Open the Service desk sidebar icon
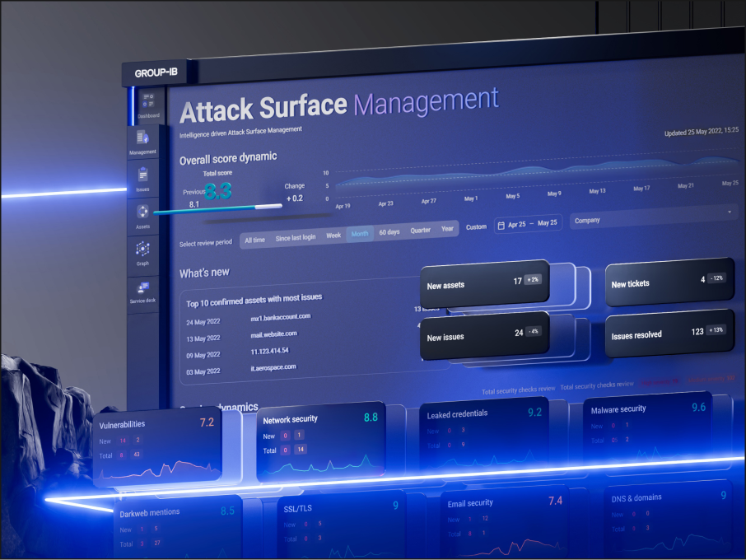This screenshot has width=746, height=560. (143, 285)
